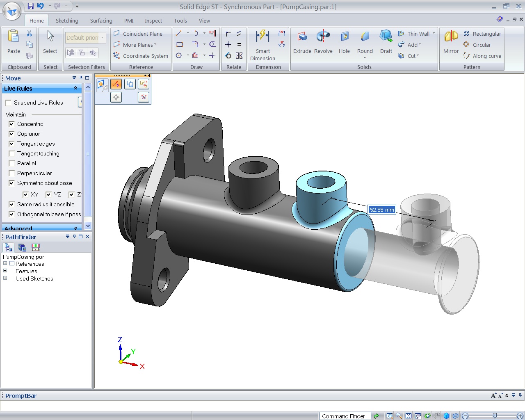Select the Circle draw tool
The height and width of the screenshot is (420, 525).
179,55
